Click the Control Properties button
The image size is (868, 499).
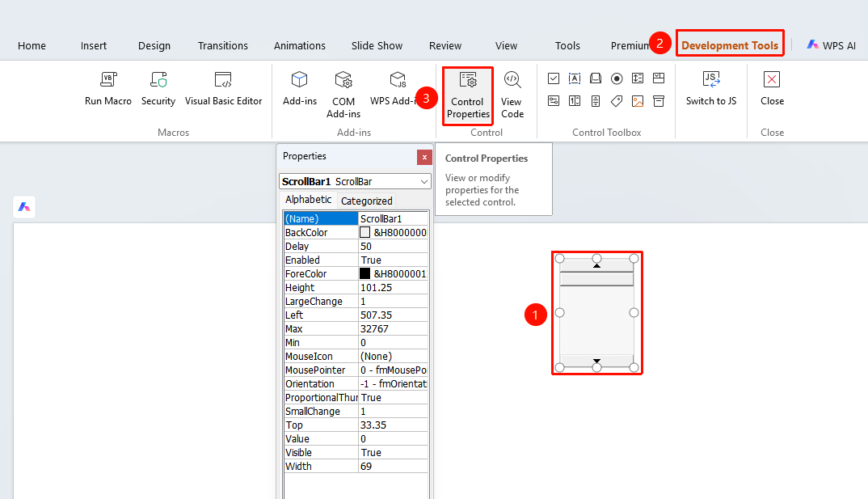tap(468, 95)
